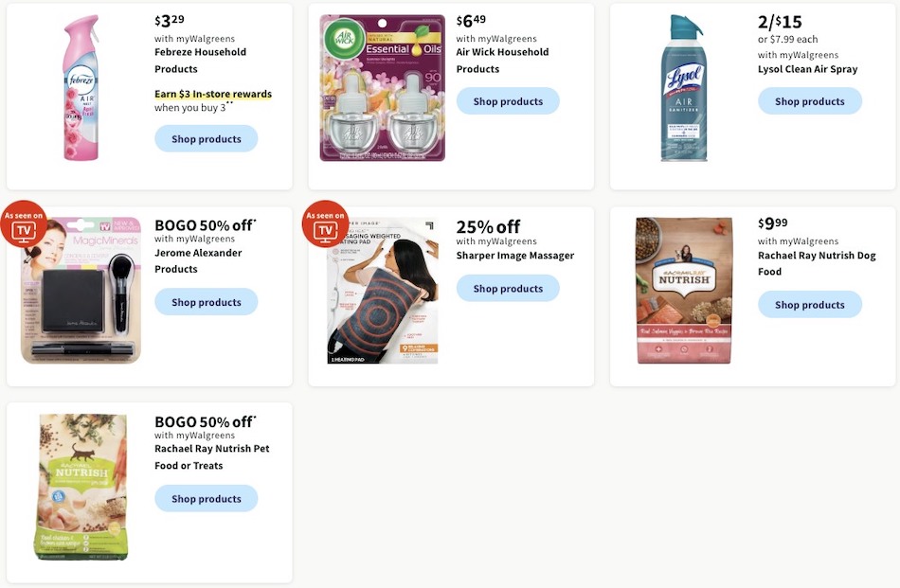Shop products for Rachael Ray Nutrish Dog Food
Screen dimensions: 900x588
[x=810, y=304]
